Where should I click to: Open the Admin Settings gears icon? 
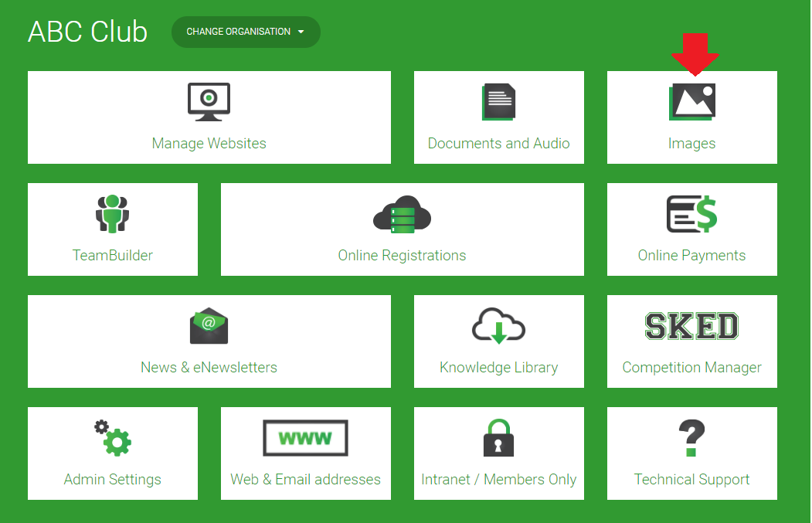point(112,438)
